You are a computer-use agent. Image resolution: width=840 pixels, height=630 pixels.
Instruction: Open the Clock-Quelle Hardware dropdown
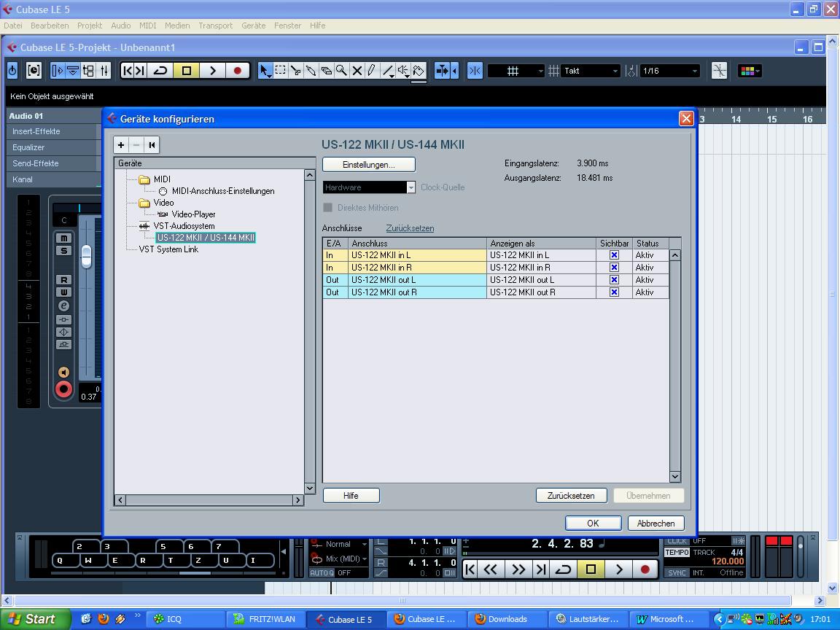[369, 187]
